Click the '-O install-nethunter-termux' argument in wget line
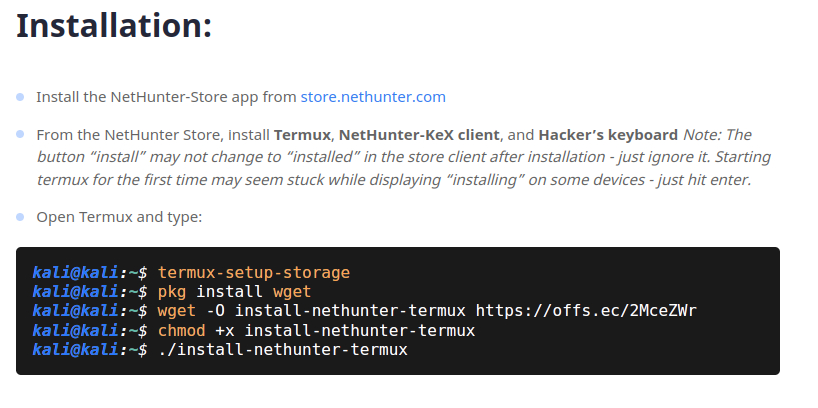818x408 pixels. 336,311
